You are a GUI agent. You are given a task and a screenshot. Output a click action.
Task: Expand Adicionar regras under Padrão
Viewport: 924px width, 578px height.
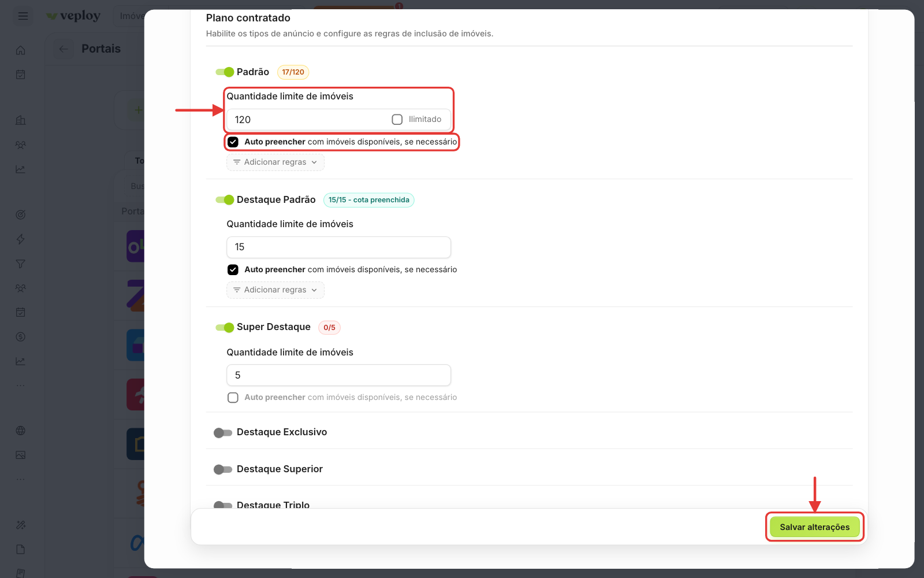pyautogui.click(x=275, y=162)
